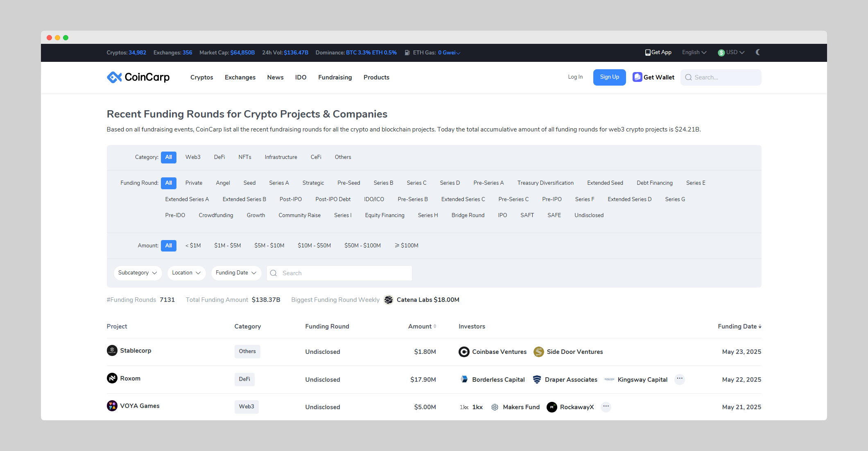Image resolution: width=868 pixels, height=451 pixels.
Task: Open the Funding Date filter dropdown
Action: coord(236,273)
